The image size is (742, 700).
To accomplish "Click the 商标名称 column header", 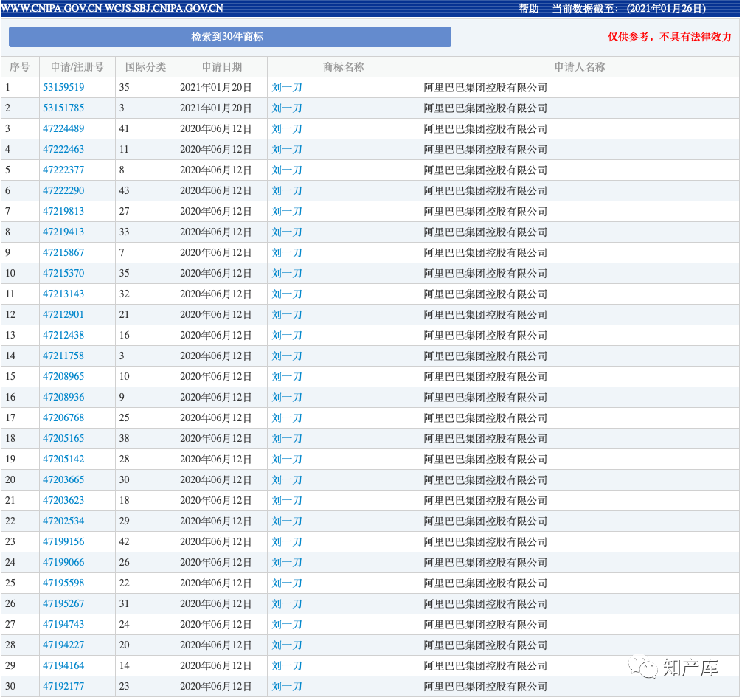I will [343, 67].
